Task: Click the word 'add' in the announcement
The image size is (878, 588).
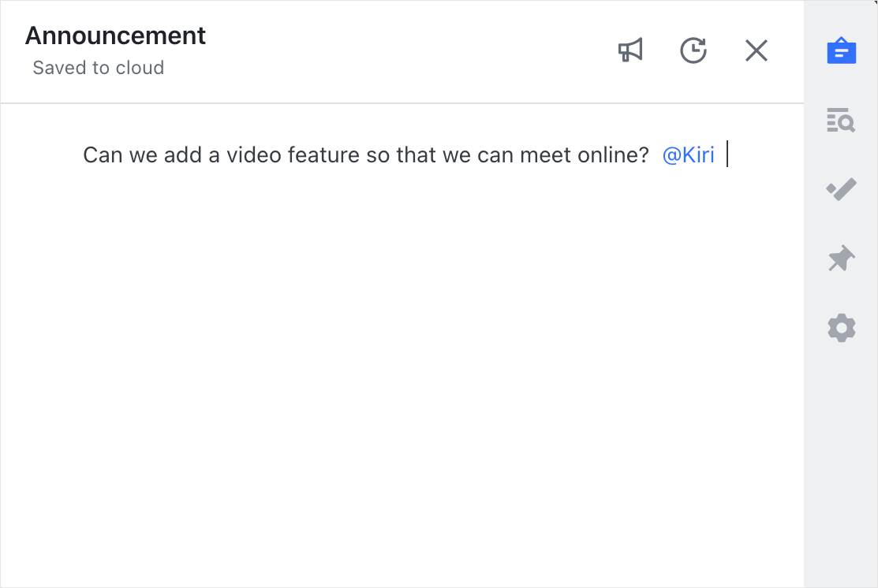Action: click(x=183, y=154)
